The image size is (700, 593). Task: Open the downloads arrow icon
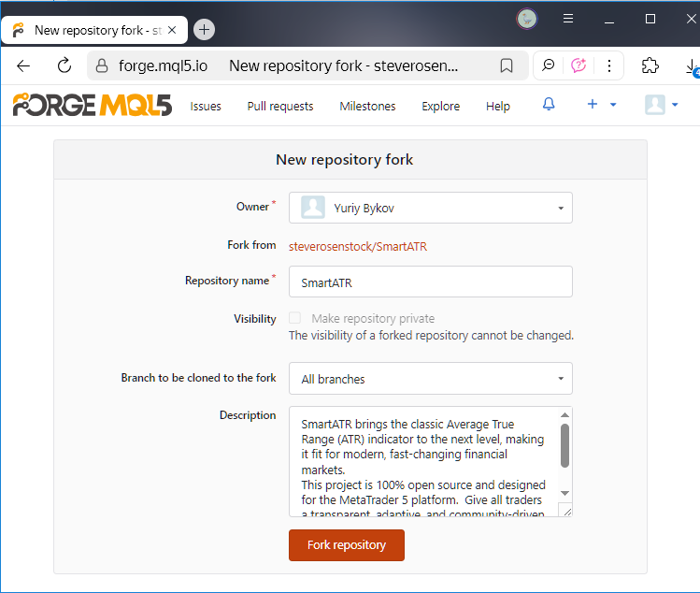pos(692,66)
